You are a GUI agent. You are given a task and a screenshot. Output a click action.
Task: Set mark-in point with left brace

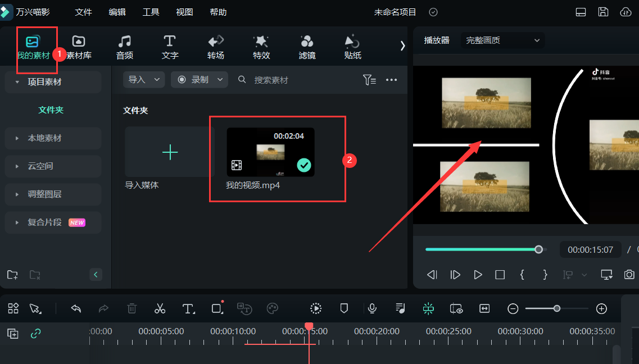pos(522,275)
